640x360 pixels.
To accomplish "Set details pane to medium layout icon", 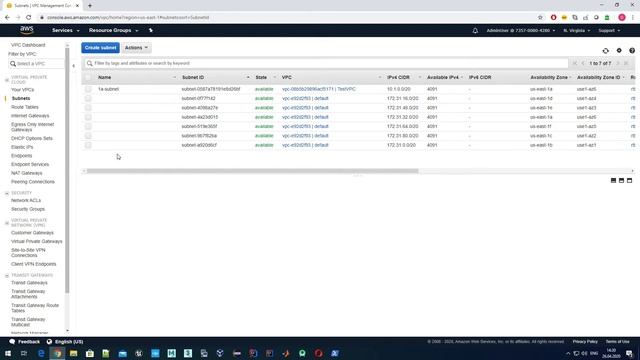I will pos(621,180).
